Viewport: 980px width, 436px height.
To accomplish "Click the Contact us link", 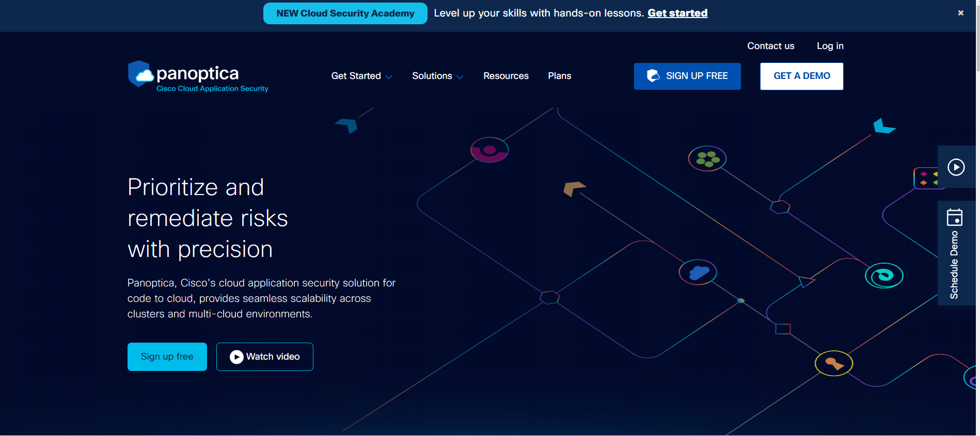I will pos(770,46).
